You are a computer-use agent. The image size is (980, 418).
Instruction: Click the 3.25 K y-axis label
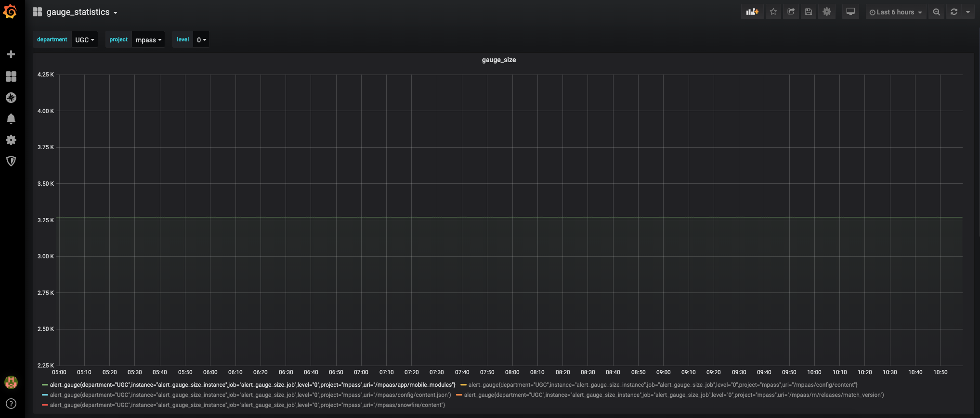[46, 220]
